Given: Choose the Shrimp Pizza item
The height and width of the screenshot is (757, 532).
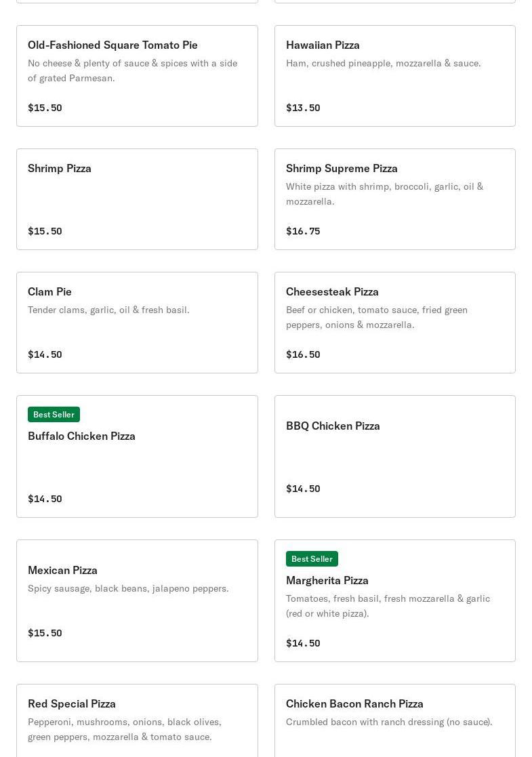Looking at the screenshot, I should [137, 199].
